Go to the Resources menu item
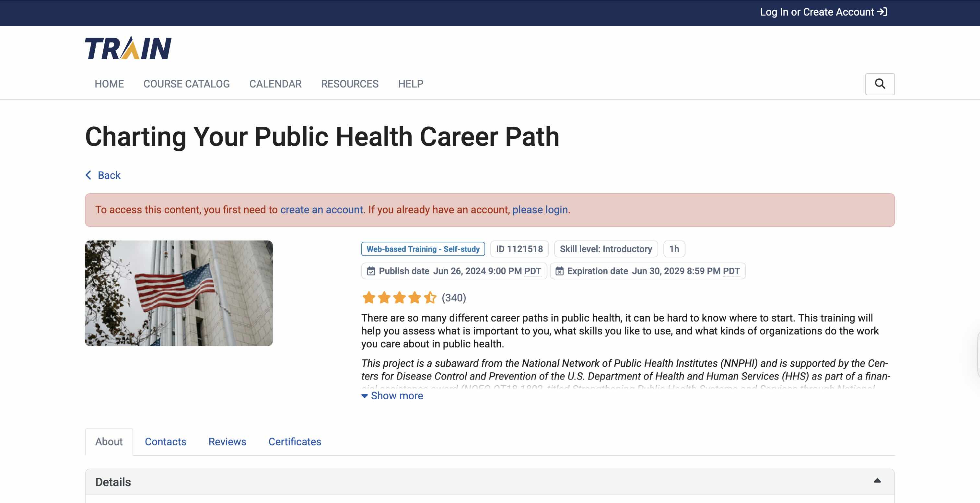 point(350,84)
